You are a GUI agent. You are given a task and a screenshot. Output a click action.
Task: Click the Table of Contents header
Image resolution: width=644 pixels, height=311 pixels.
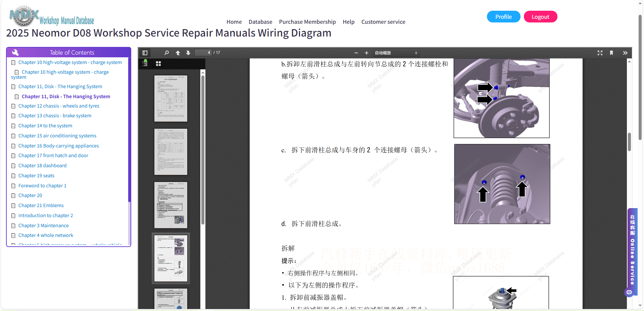pyautogui.click(x=68, y=52)
